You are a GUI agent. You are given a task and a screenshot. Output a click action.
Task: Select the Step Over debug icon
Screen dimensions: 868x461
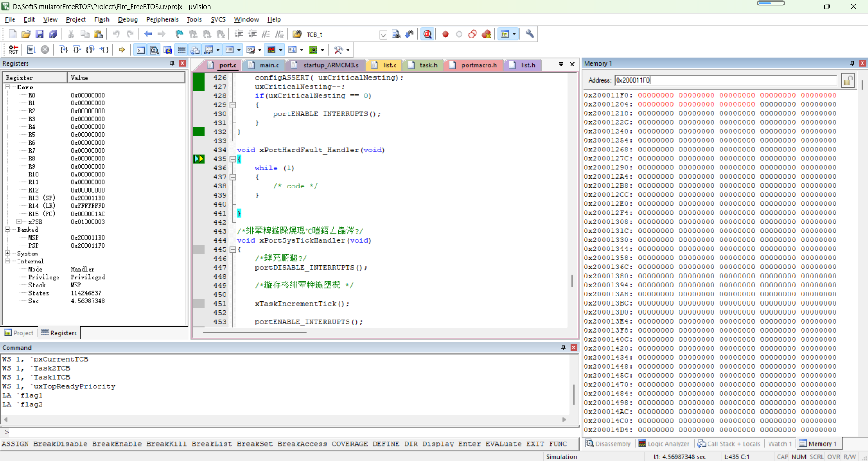(77, 50)
